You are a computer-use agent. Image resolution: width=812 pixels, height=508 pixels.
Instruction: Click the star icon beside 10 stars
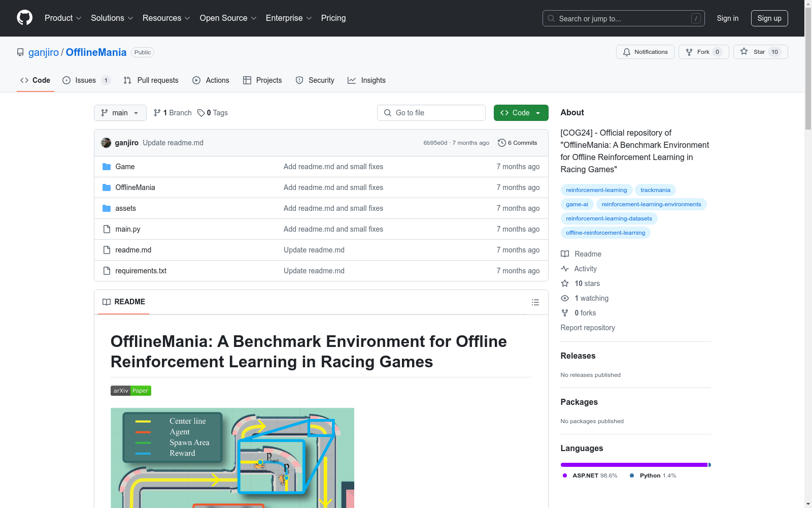click(x=565, y=283)
